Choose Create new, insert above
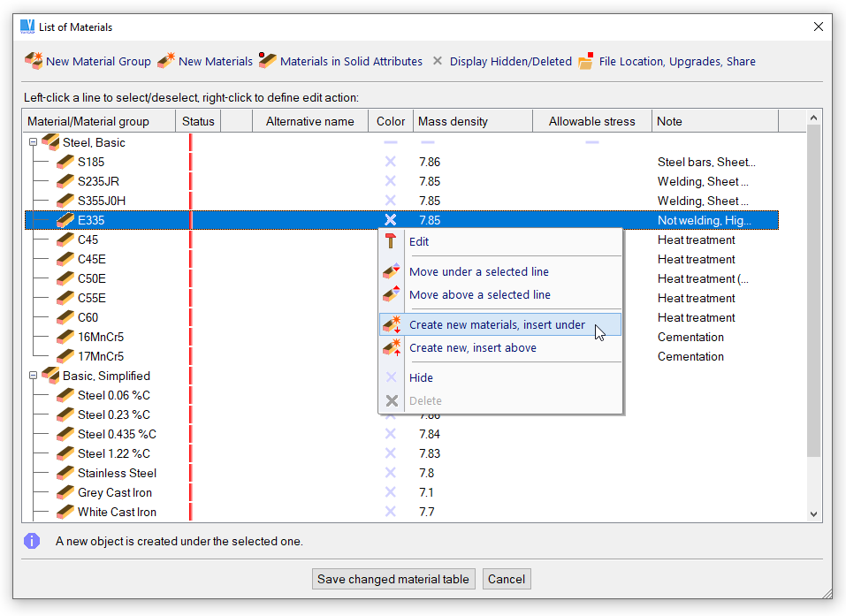 click(472, 347)
